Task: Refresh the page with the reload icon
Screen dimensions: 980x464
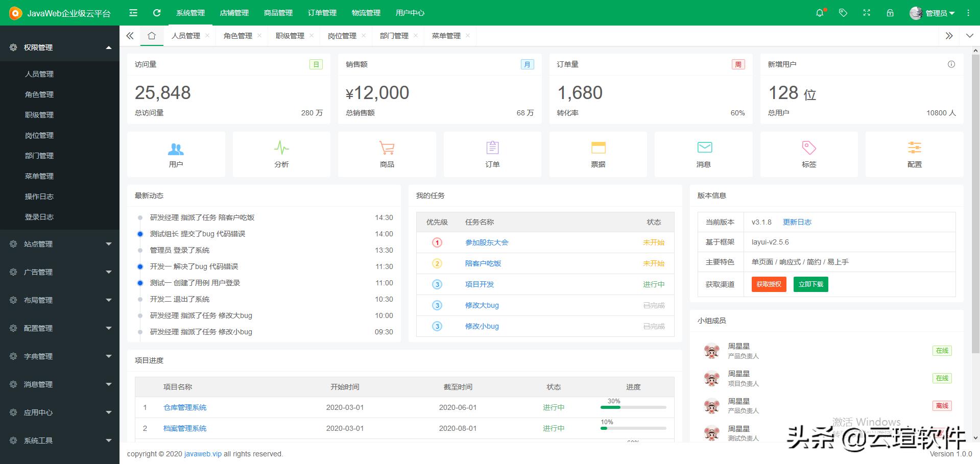Action: (x=157, y=13)
